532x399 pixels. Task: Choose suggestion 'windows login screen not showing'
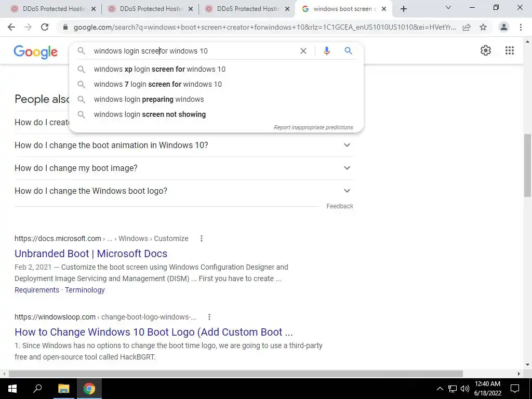(216, 114)
